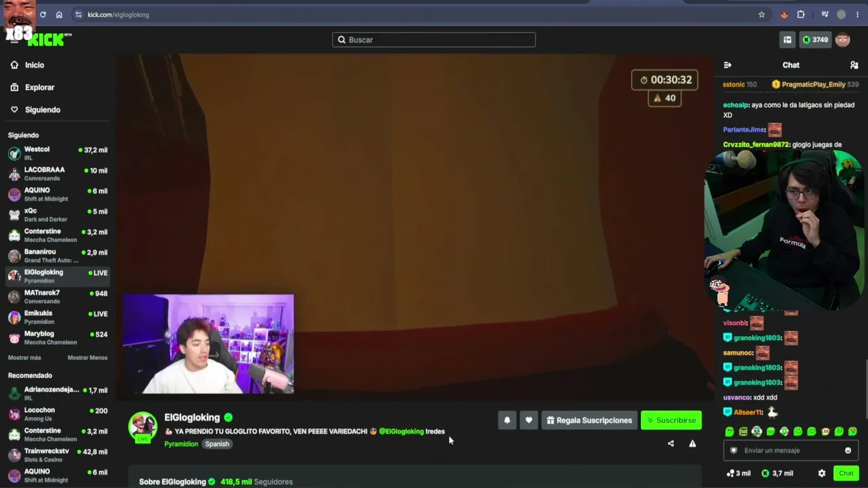Click Allseer11 username in chat

click(748, 413)
